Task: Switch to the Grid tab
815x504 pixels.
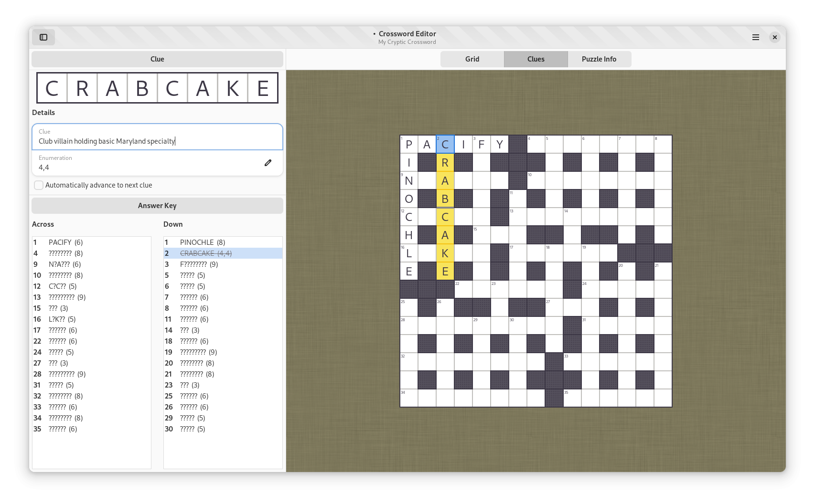Action: click(472, 59)
